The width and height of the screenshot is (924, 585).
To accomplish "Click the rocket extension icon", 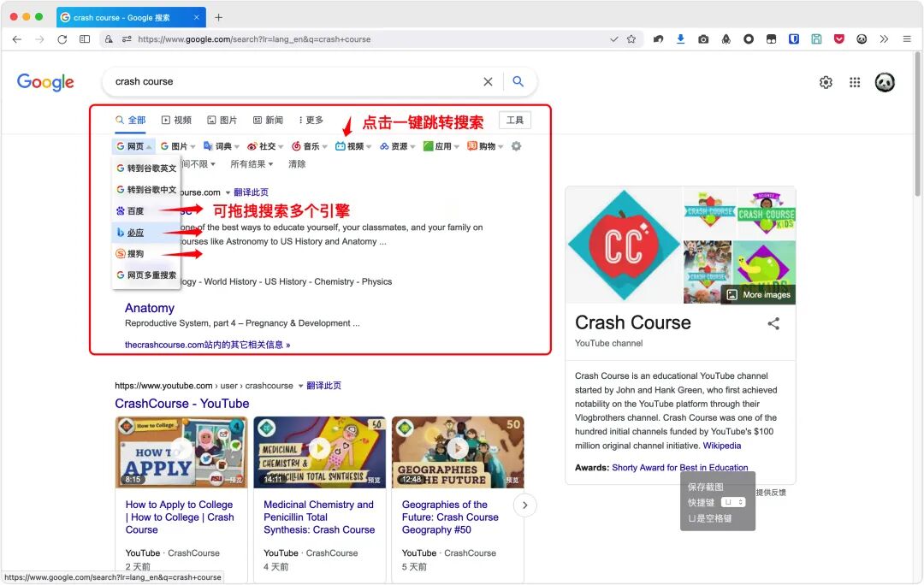I will pos(726,39).
